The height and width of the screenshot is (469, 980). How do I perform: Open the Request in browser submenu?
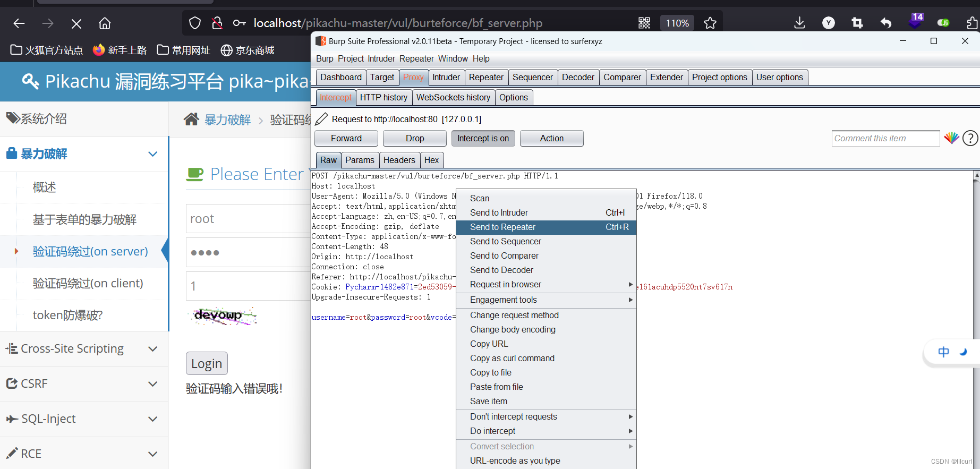coord(546,284)
